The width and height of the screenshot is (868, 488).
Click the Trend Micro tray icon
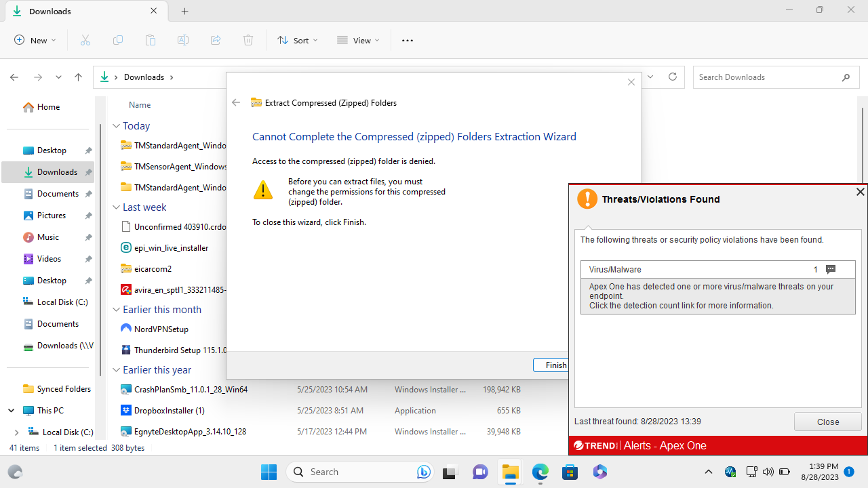point(730,472)
